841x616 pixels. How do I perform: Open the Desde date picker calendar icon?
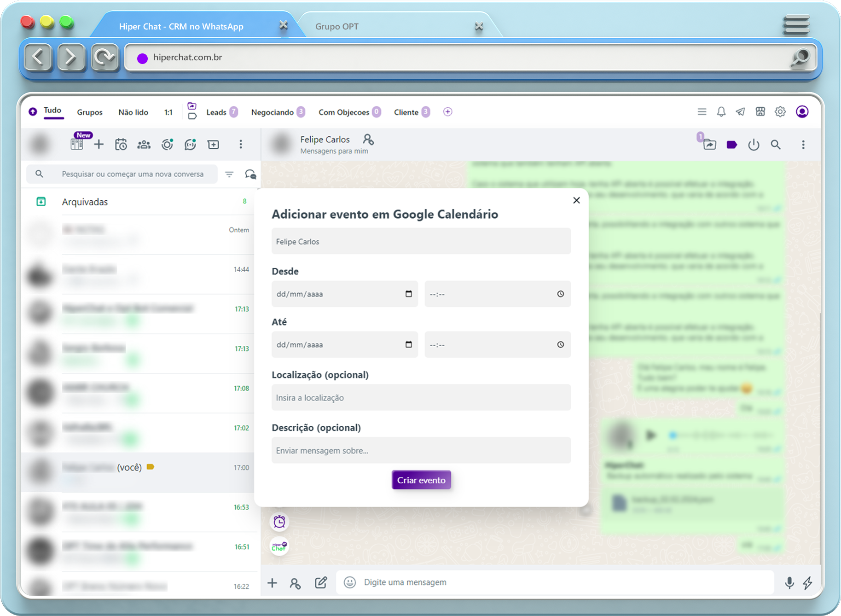(x=408, y=294)
